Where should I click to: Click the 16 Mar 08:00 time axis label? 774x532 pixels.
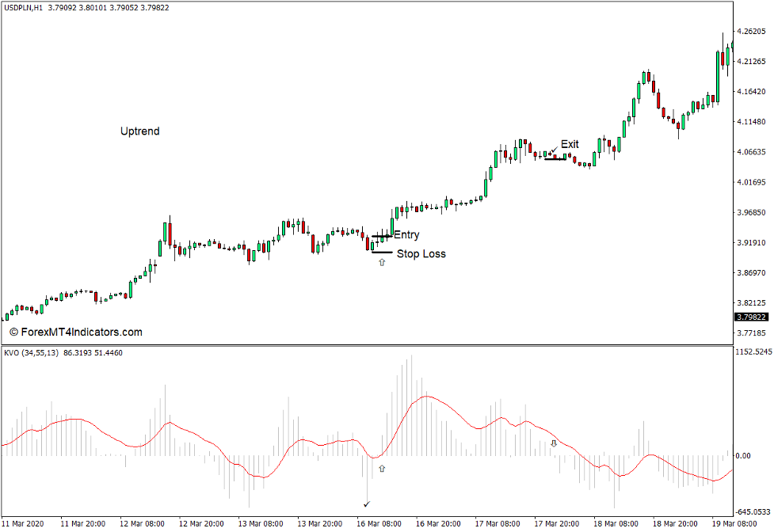pos(378,523)
